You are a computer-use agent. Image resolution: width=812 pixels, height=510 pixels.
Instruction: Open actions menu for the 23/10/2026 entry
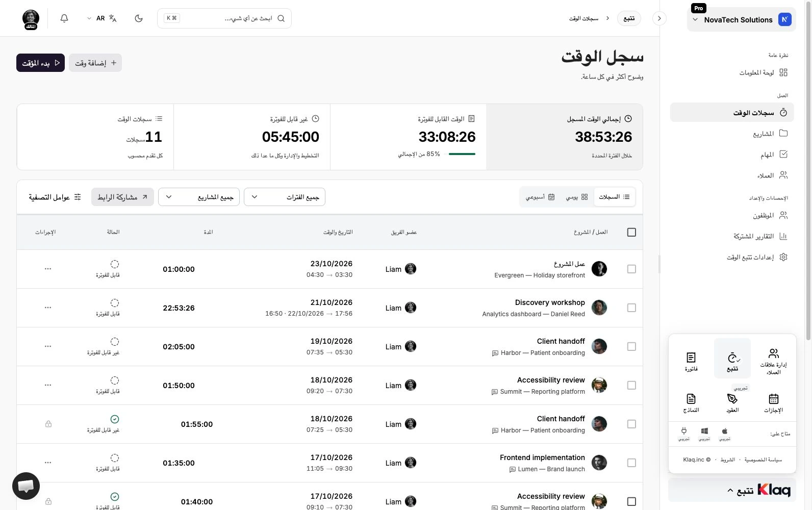pos(48,269)
